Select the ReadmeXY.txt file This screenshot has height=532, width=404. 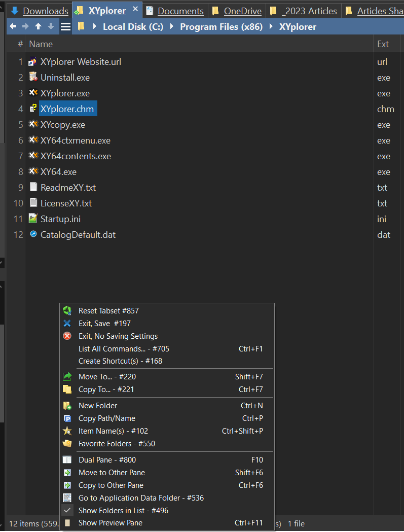click(68, 188)
